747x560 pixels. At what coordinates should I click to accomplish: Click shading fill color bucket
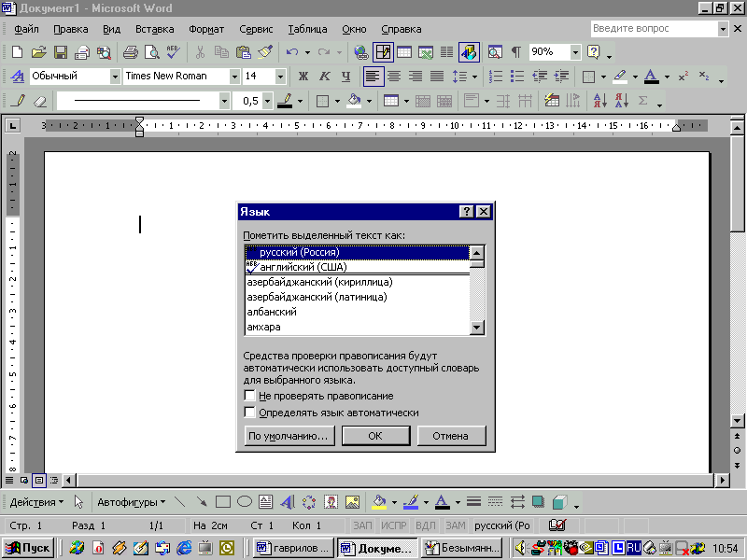[354, 101]
